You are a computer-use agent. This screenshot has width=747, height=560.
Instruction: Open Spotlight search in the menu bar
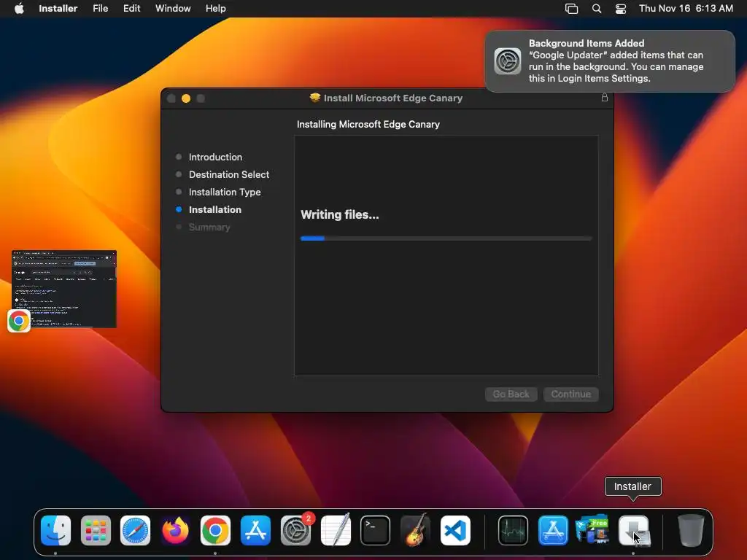pos(597,9)
